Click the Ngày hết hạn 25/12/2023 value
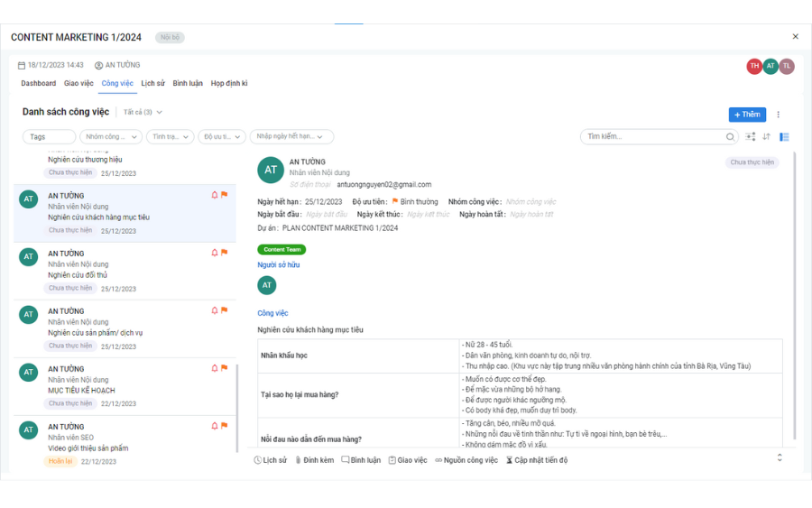The image size is (812, 508). pyautogui.click(x=323, y=202)
